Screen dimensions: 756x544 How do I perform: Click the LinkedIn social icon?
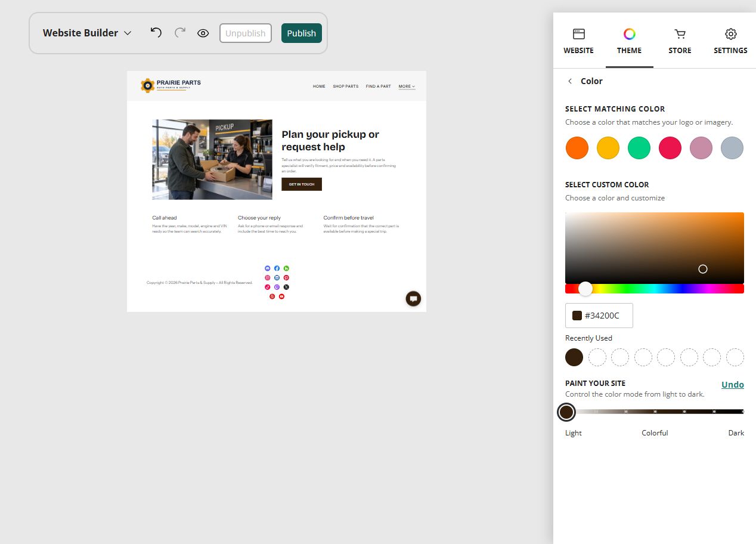click(x=277, y=278)
